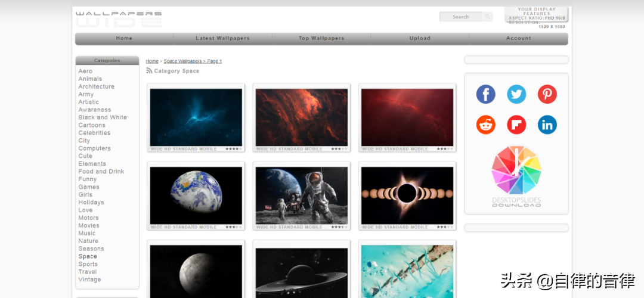Open the Latest Wallpapers menu tab
Image resolution: width=644 pixels, height=298 pixels.
point(222,39)
